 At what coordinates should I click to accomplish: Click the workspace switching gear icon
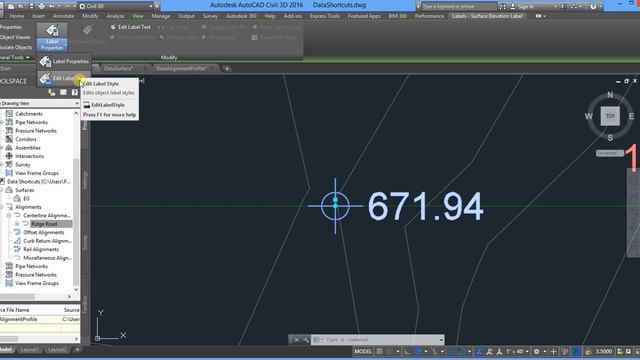[537, 351]
